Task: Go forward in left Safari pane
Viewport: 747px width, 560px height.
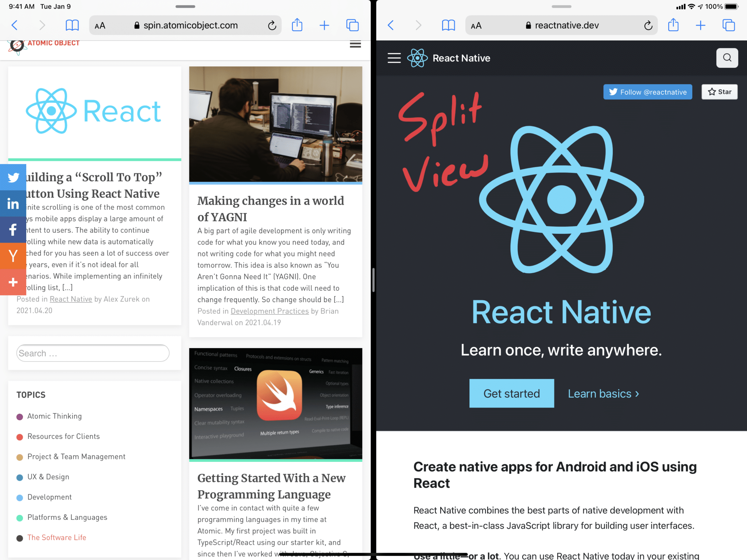Action: [x=42, y=25]
